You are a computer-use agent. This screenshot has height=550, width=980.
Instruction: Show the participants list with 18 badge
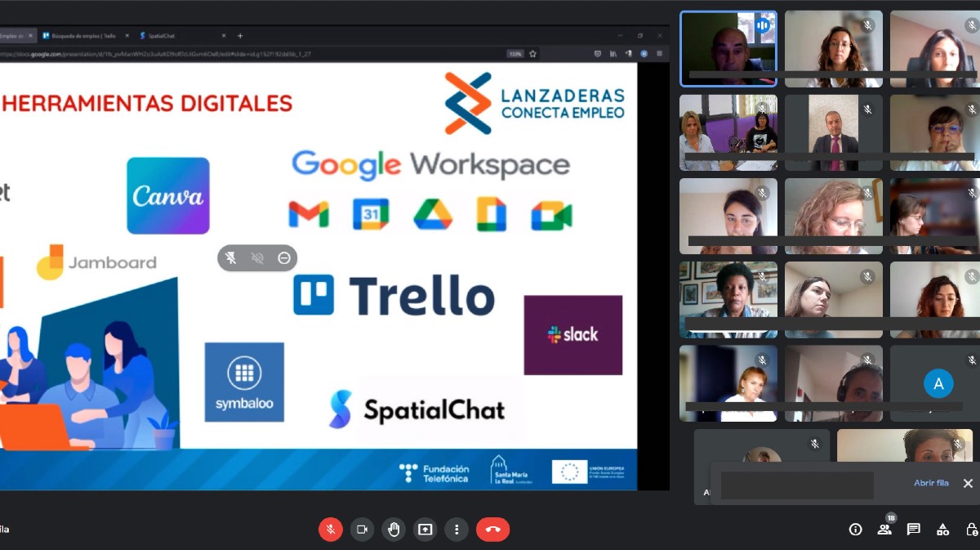[x=884, y=529]
